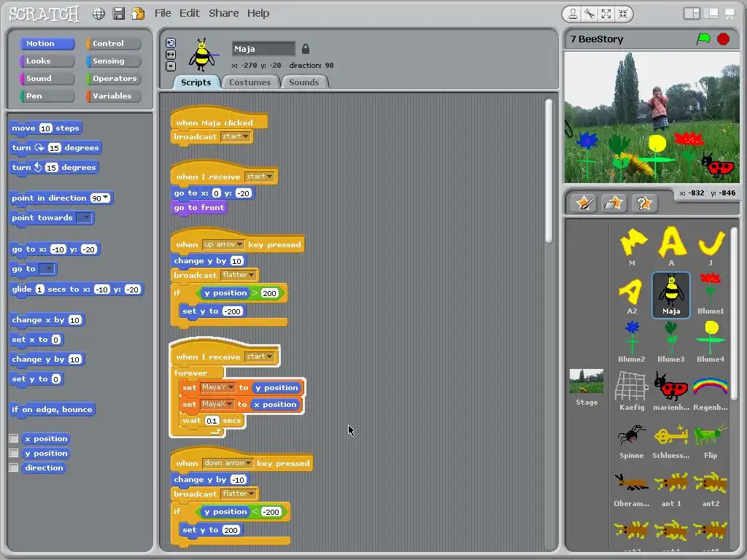747x560 pixels.
Task: Select the Blume2 blue flower sprite
Action: [631, 343]
